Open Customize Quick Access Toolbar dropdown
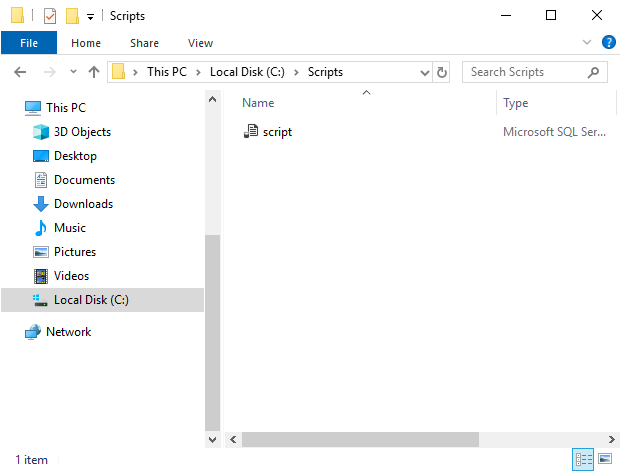 pos(91,17)
